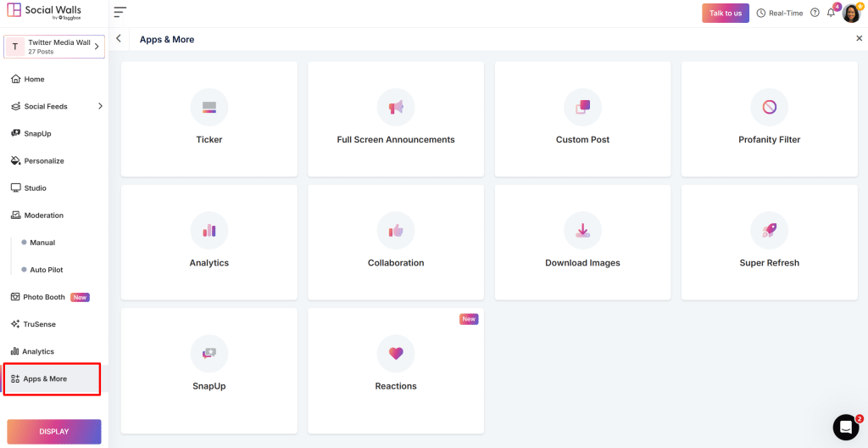Click the notifications bell icon
The image size is (868, 448).
(831, 13)
